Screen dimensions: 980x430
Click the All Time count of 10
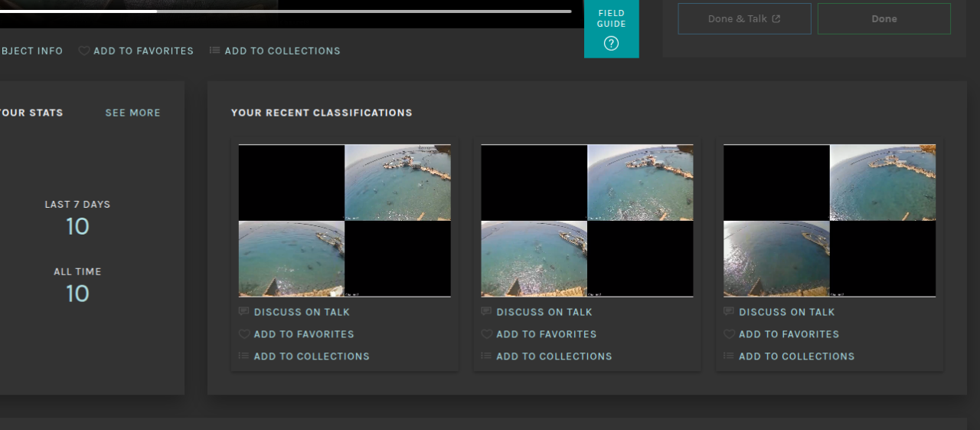(x=77, y=294)
